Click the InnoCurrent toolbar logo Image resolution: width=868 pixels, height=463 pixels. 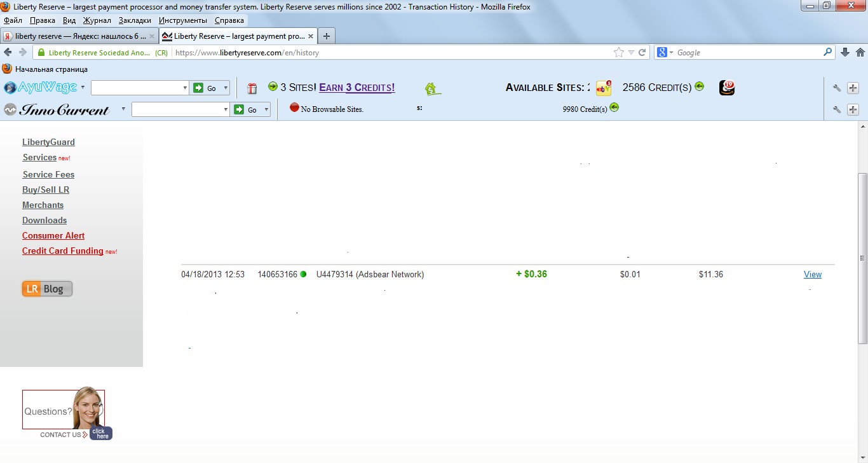pos(57,109)
